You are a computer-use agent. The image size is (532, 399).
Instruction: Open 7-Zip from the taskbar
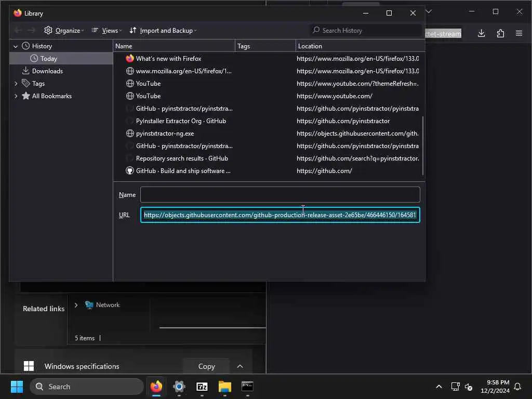(202, 387)
